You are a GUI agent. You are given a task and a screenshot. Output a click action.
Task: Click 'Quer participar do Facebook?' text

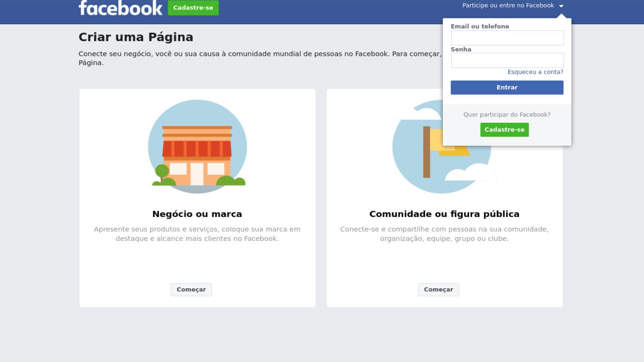(x=507, y=115)
